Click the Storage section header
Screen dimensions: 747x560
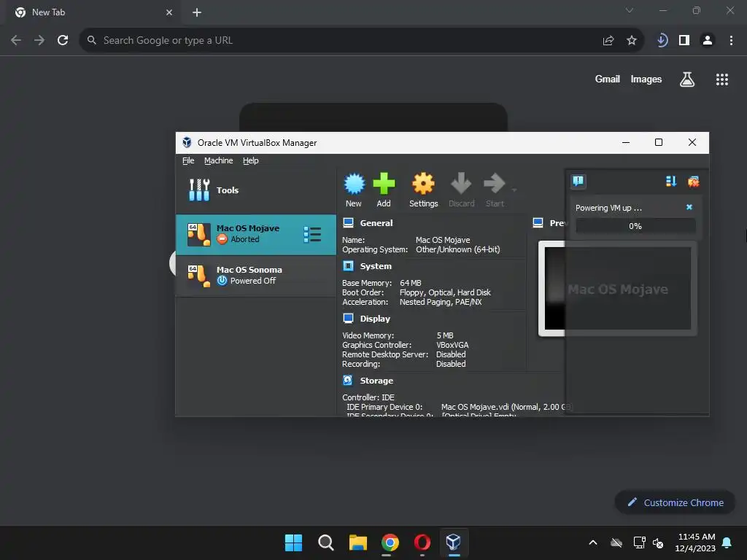[376, 381]
